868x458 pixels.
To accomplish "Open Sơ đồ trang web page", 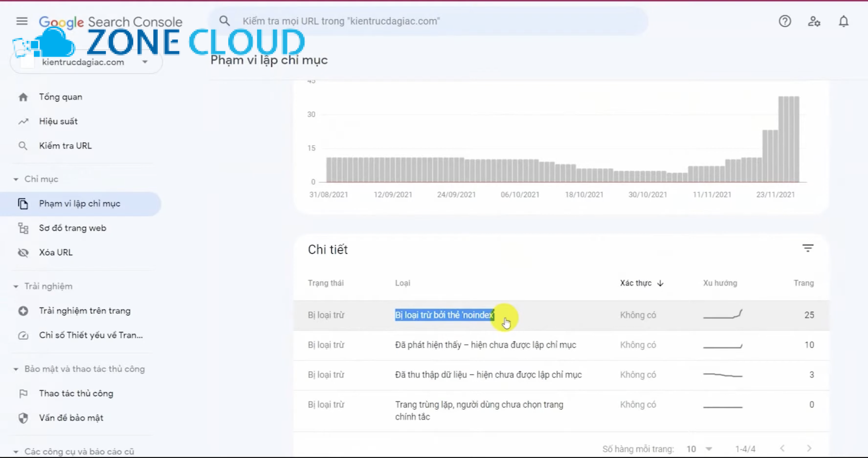I will click(73, 228).
